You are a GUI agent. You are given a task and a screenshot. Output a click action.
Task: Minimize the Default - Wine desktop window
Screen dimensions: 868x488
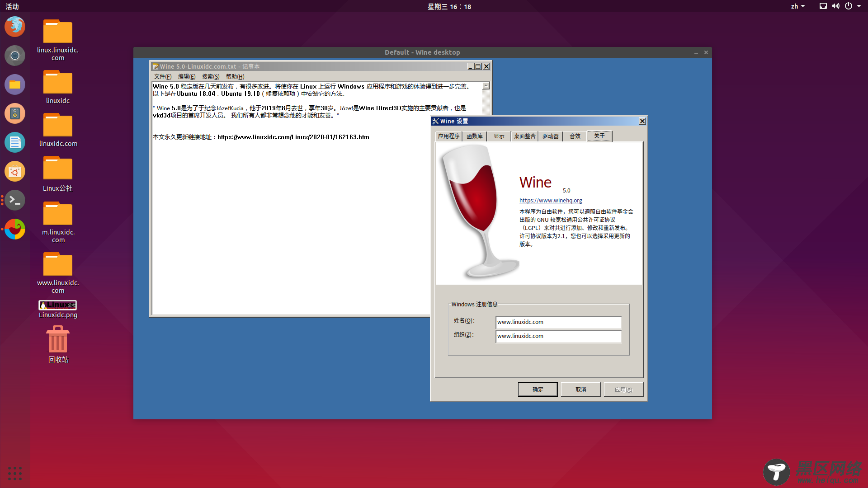[696, 52]
